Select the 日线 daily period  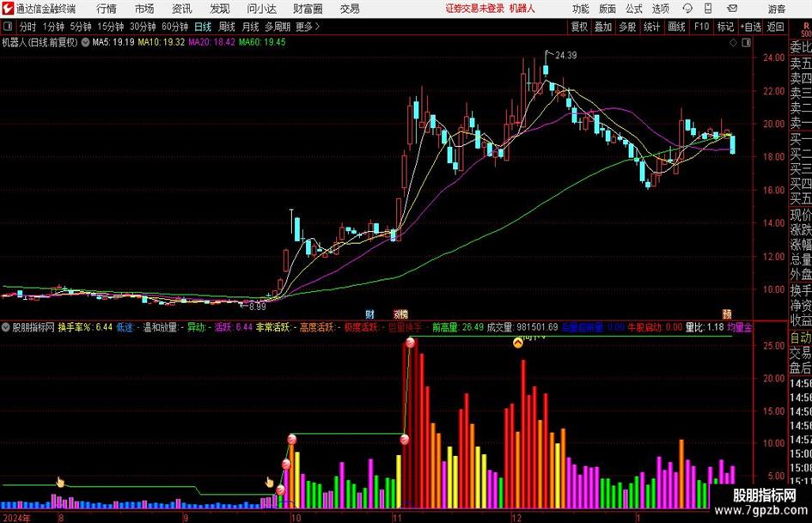(x=203, y=27)
